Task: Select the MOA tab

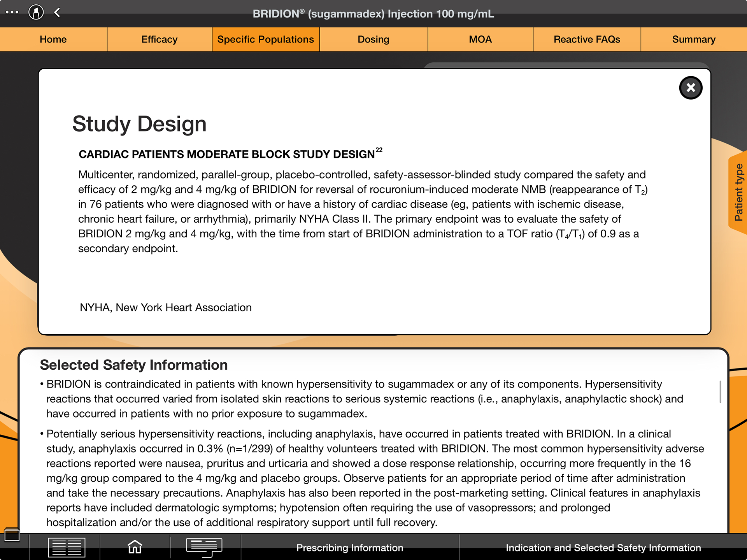Action: click(x=480, y=39)
